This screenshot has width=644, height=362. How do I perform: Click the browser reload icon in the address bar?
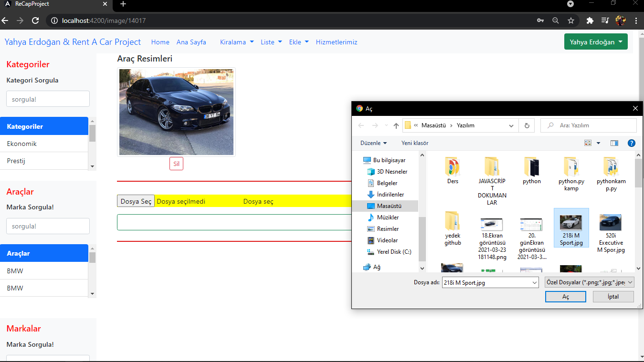[x=35, y=21]
